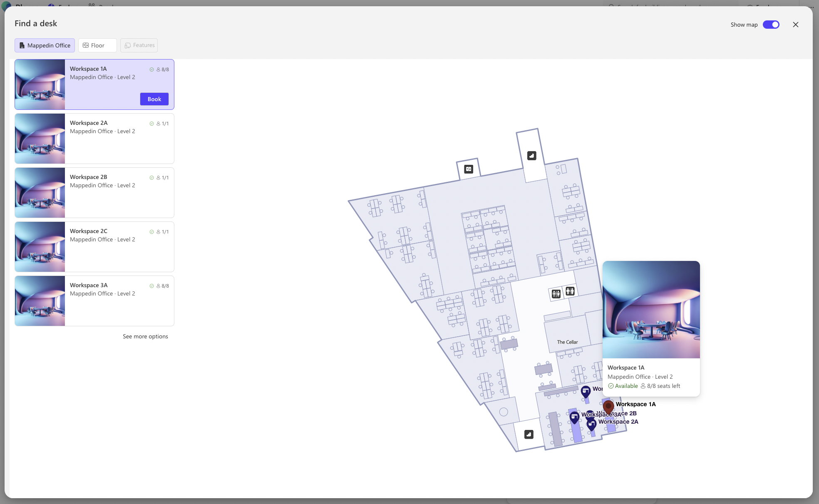The height and width of the screenshot is (504, 819).
Task: Select the Workspace 3A desk pin
Action: pos(574,417)
